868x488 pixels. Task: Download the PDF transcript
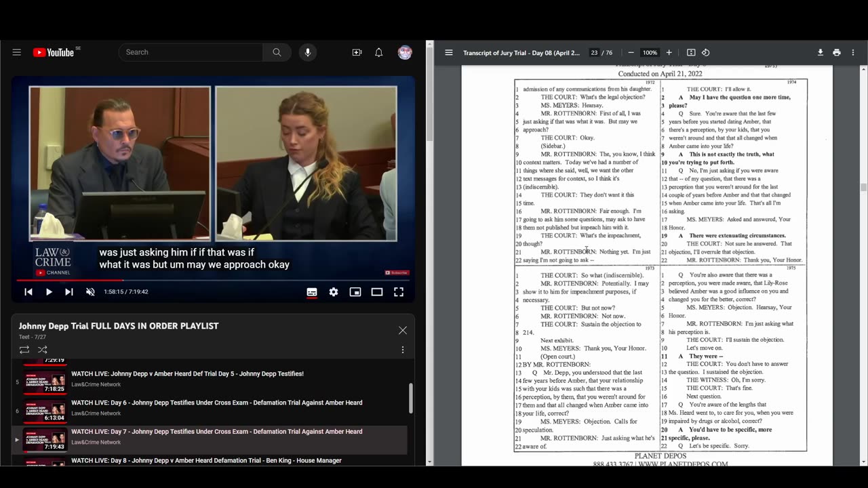820,52
